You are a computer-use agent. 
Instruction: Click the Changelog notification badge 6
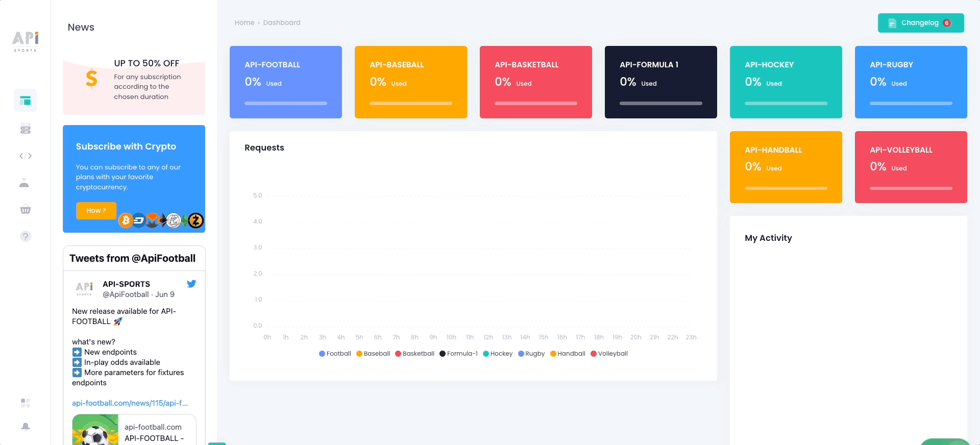[x=947, y=23]
